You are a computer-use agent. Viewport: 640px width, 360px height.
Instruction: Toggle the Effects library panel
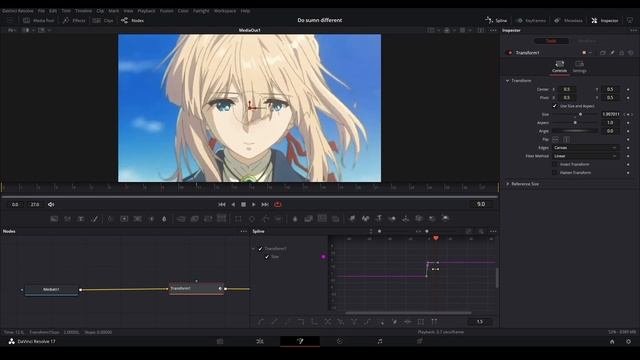pyautogui.click(x=74, y=20)
